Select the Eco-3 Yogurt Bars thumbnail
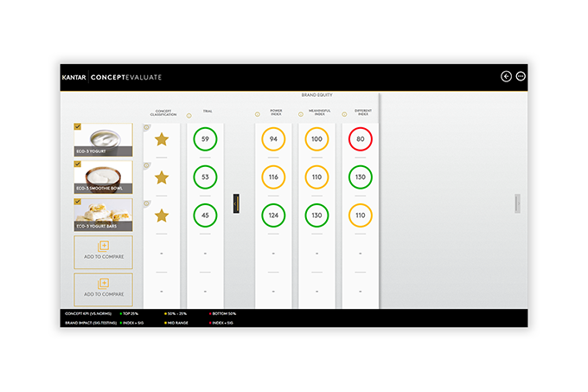This screenshot has width=588, height=392. pyautogui.click(x=103, y=214)
